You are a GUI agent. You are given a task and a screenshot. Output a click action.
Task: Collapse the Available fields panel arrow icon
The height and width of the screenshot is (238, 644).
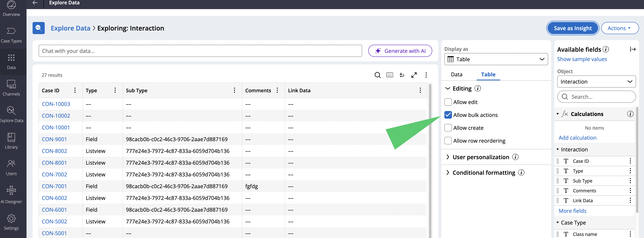tap(632, 49)
